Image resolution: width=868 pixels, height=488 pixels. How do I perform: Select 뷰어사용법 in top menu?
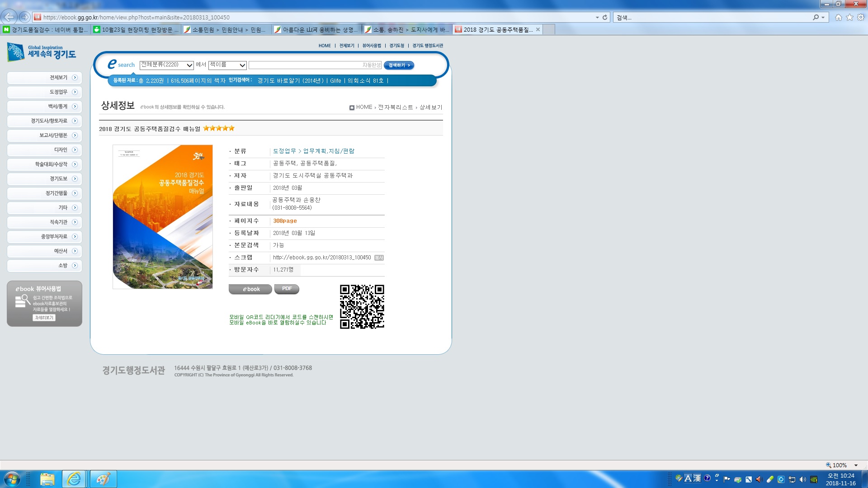(x=372, y=46)
